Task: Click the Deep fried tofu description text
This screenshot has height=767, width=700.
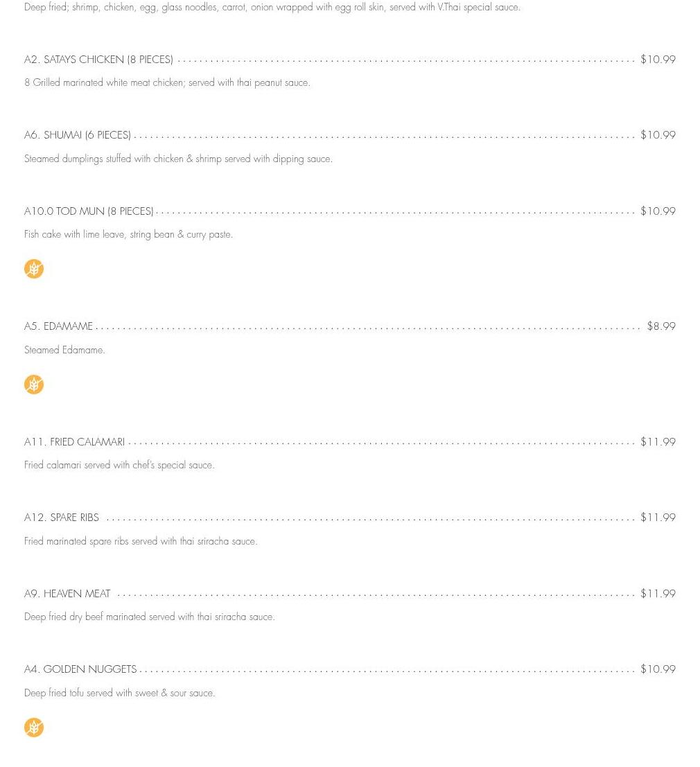Action: (x=119, y=694)
